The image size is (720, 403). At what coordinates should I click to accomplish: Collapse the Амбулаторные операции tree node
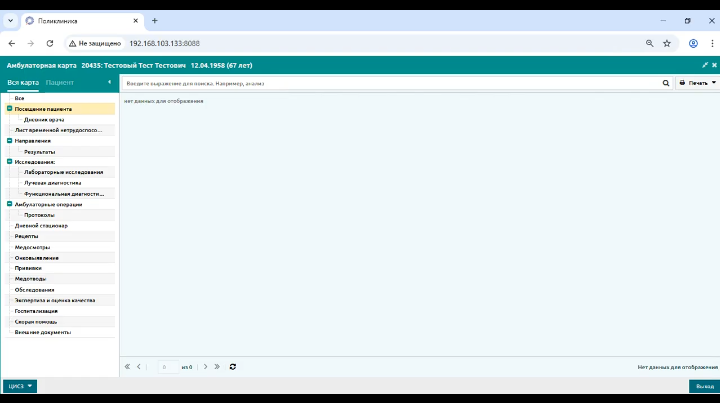(9, 204)
